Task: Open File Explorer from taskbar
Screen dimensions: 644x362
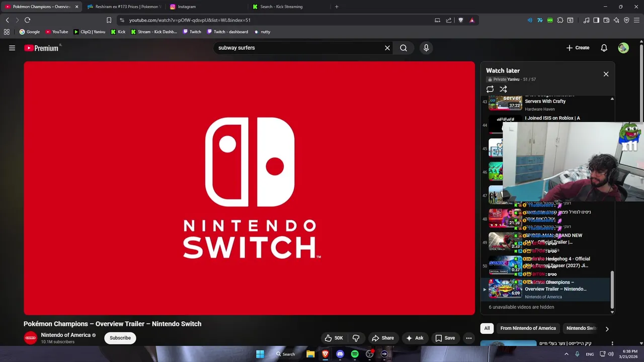Action: tap(310, 354)
